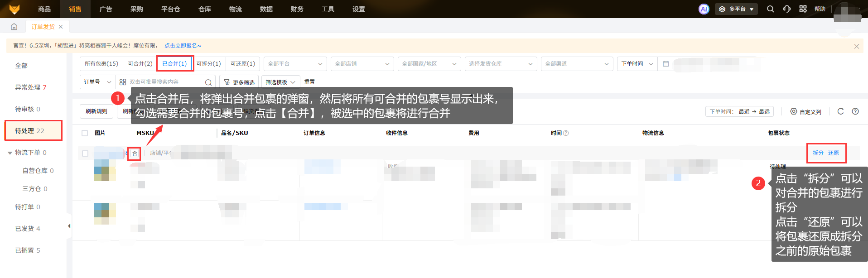This screenshot has height=278, width=868.
Task: Toggle the select-all checkbox in table header
Action: coord(85,133)
